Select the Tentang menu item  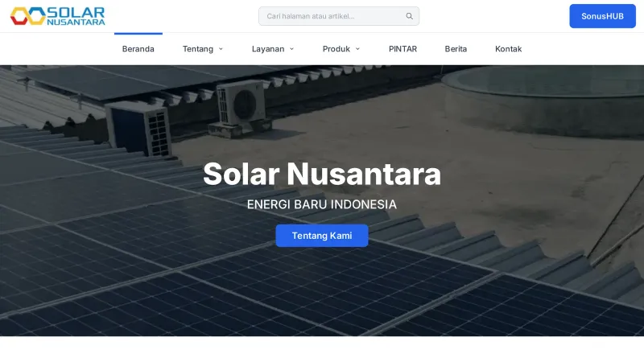(x=198, y=49)
